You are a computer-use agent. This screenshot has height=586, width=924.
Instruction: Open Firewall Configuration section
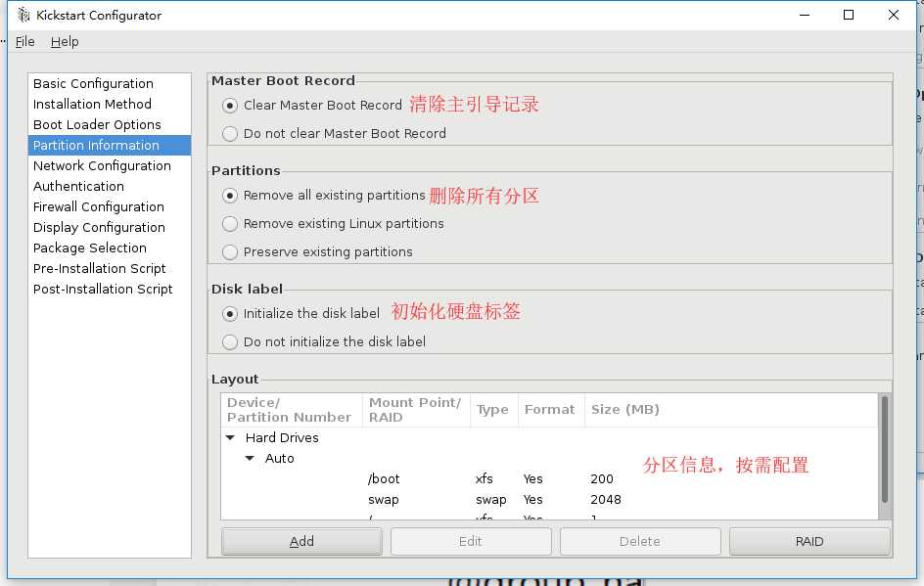click(110, 207)
